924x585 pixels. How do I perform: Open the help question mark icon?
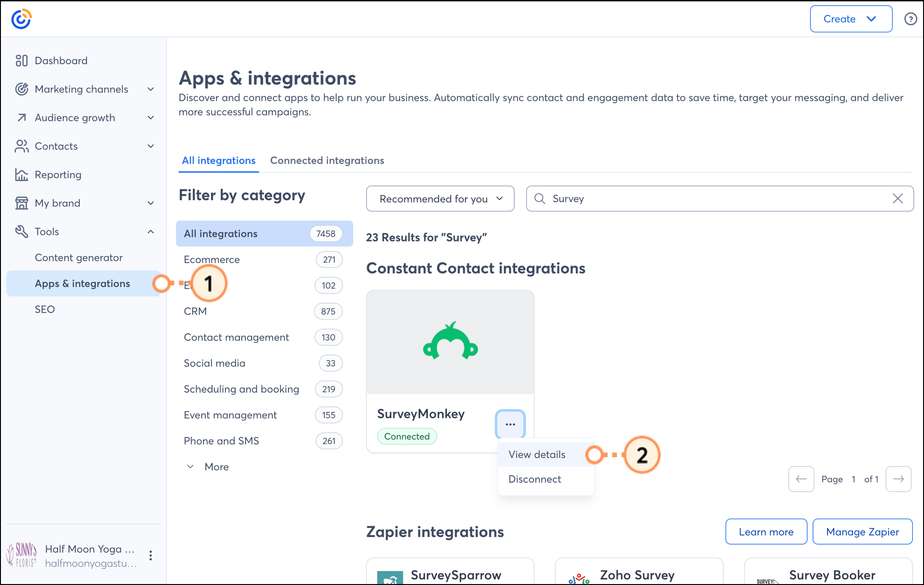point(910,19)
